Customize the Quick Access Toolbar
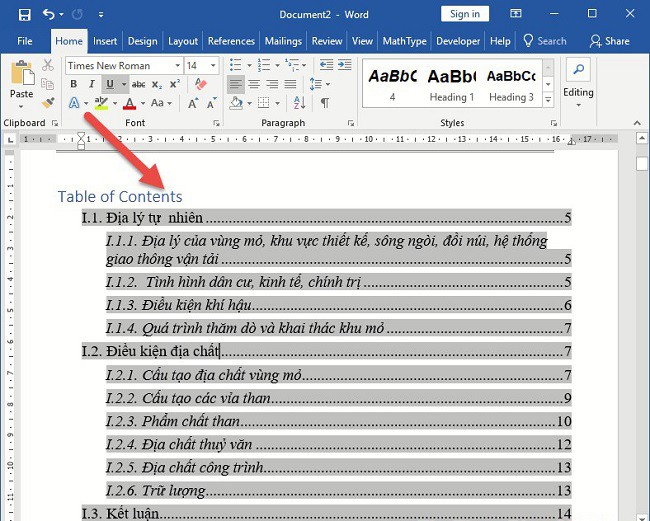Viewport: 650px width, 521px height. coord(101,15)
